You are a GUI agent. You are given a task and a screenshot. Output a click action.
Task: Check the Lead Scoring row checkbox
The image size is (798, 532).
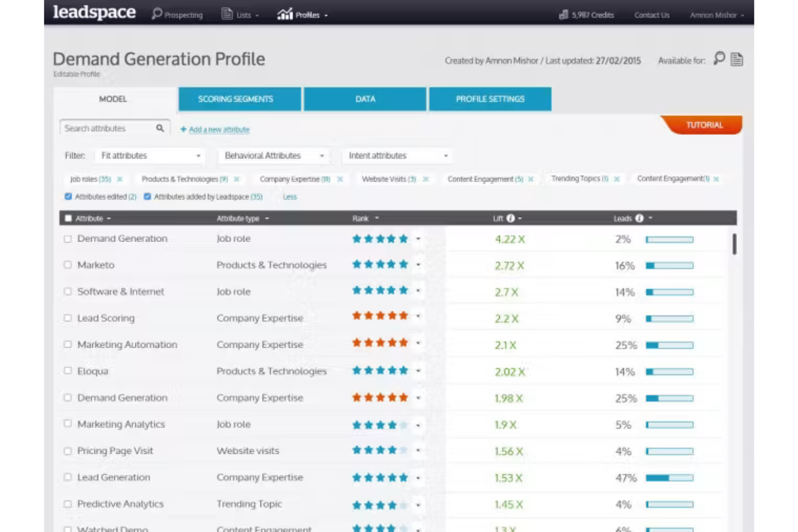point(67,318)
